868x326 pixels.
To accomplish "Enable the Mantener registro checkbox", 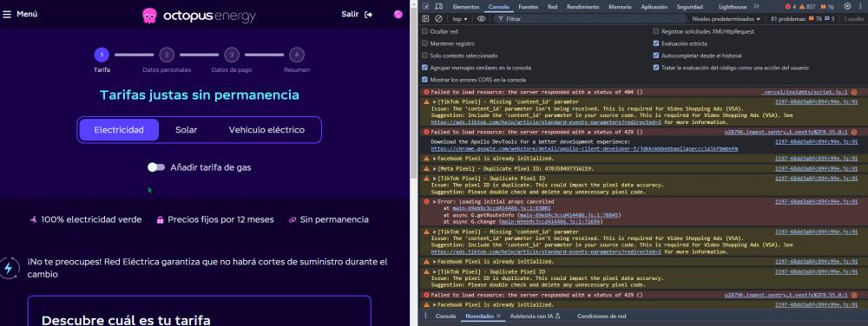I will click(425, 43).
